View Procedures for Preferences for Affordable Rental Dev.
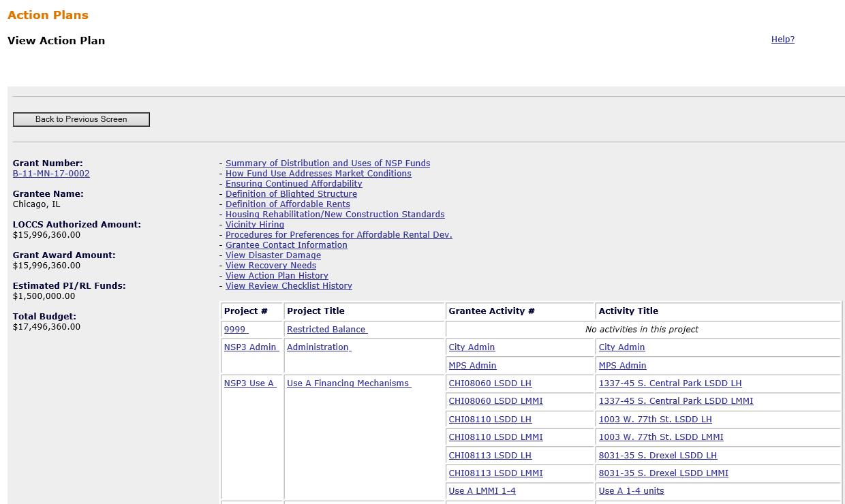The height and width of the screenshot is (504, 845). (x=339, y=234)
